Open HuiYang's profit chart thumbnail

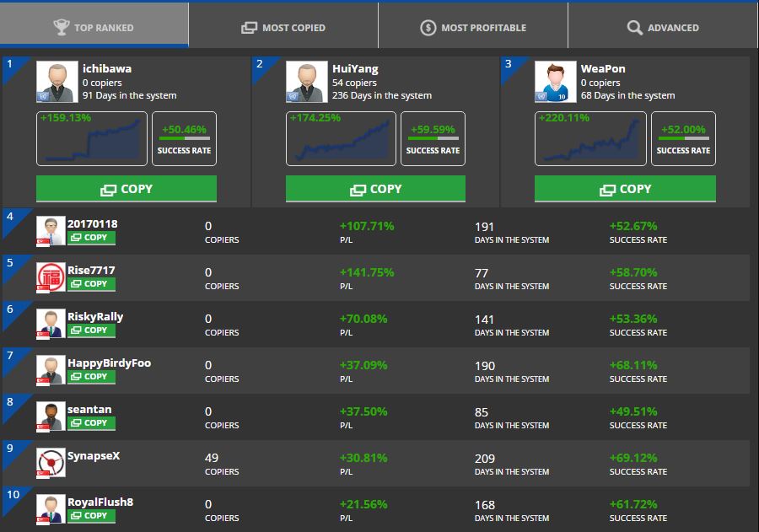pyautogui.click(x=340, y=138)
